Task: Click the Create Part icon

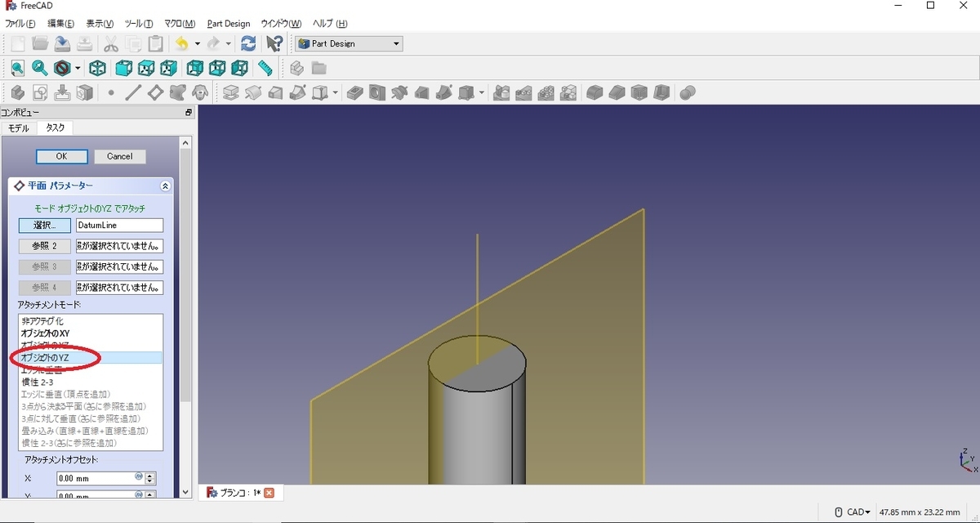Action: point(296,68)
